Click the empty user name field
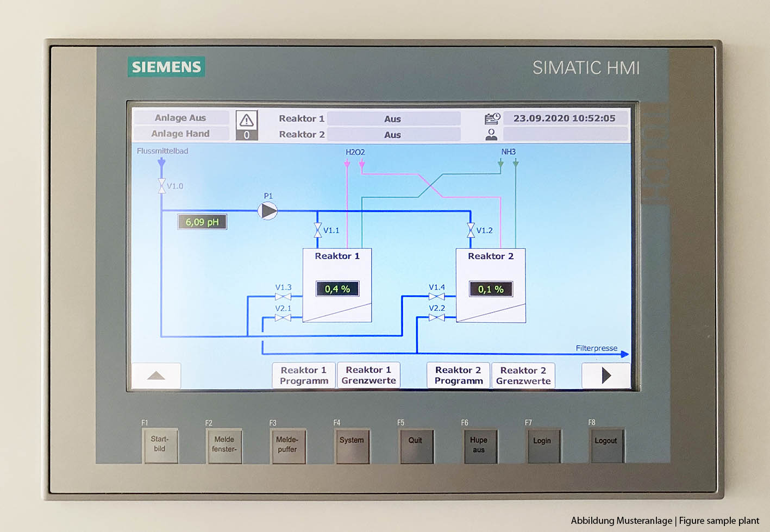 (565, 134)
